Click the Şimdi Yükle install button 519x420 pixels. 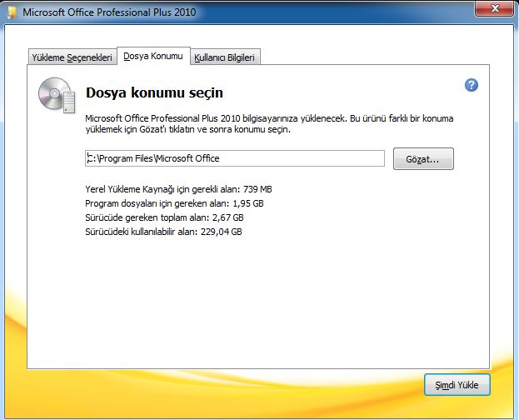(457, 385)
